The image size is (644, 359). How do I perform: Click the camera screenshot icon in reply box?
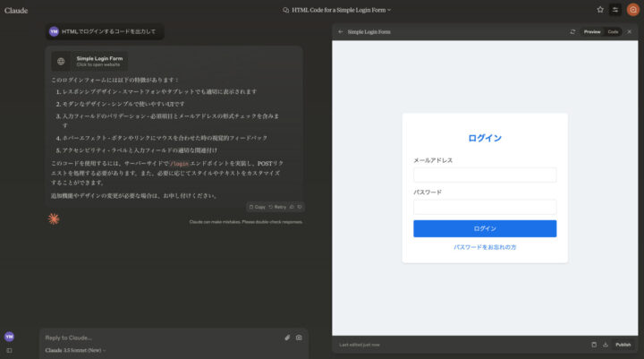(299, 338)
